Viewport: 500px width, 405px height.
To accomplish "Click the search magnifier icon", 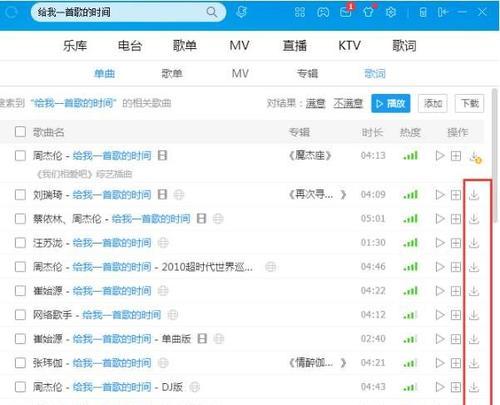I will (212, 12).
